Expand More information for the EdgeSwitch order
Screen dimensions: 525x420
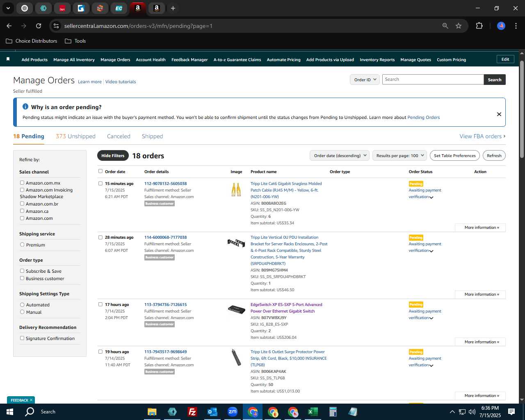coord(480,342)
